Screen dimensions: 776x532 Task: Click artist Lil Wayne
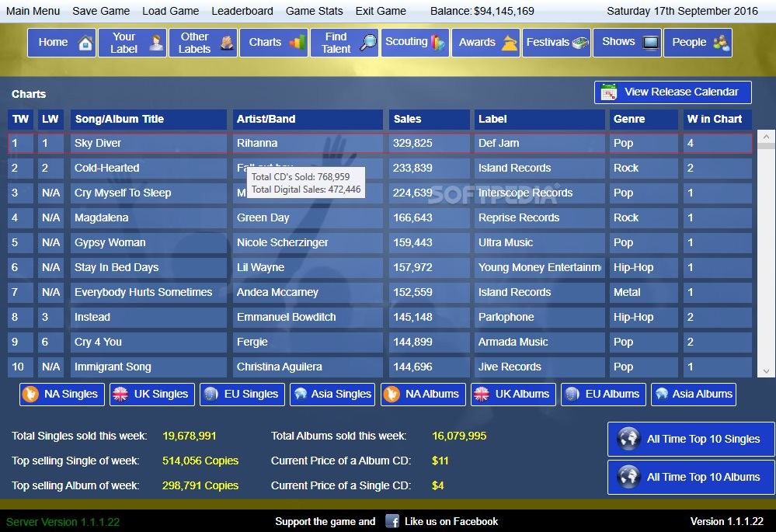click(260, 267)
